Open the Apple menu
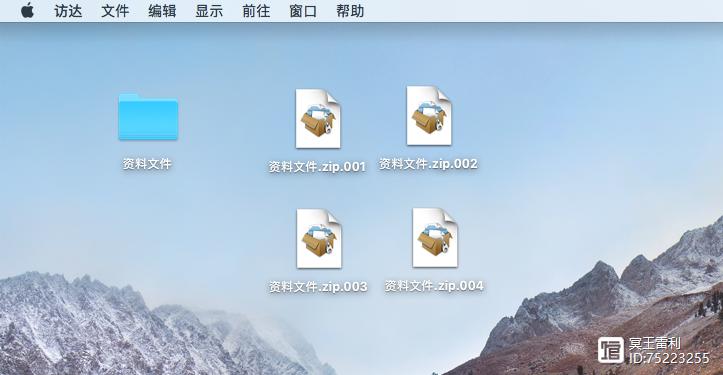Viewport: 723px width, 375px height. (x=28, y=10)
